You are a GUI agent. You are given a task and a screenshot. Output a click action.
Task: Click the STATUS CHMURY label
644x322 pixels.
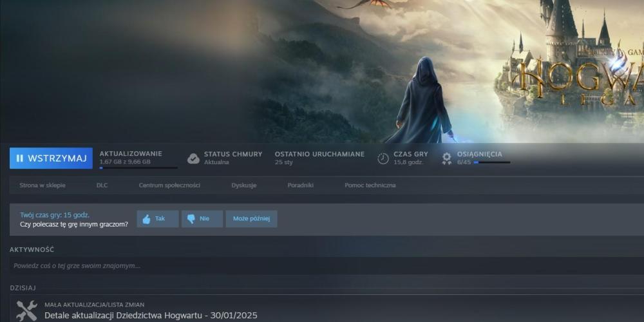[x=233, y=154]
